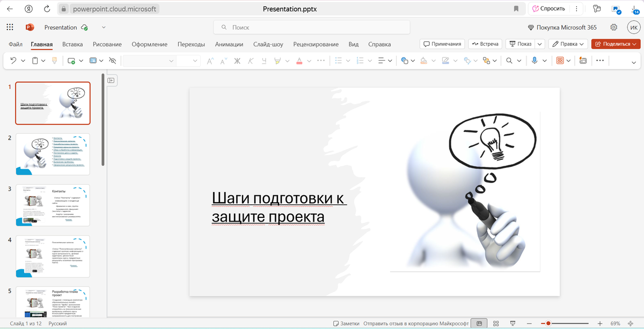Click the Примечания button
644x329 pixels.
(x=442, y=44)
